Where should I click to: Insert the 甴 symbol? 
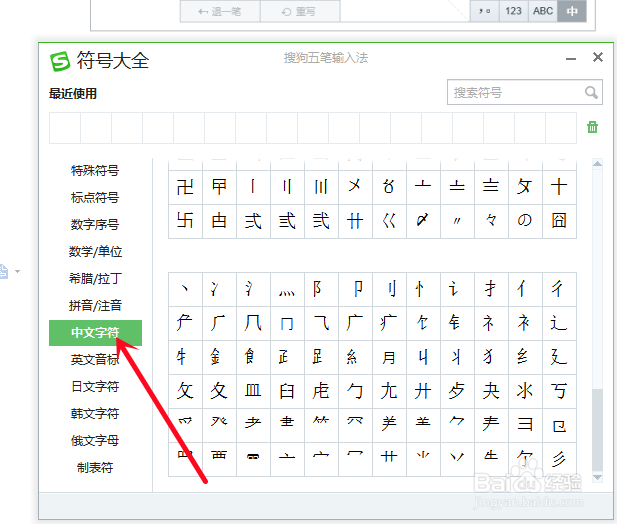point(219,221)
